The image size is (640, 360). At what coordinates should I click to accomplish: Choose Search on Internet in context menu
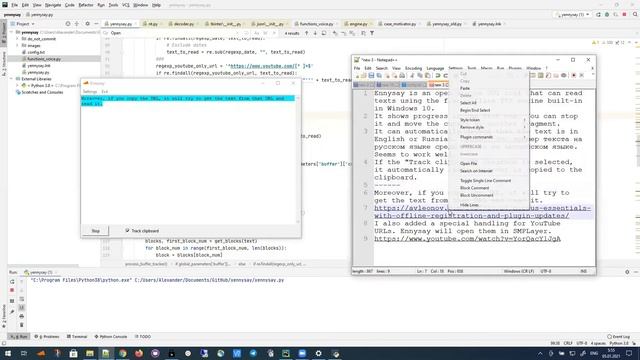point(476,171)
